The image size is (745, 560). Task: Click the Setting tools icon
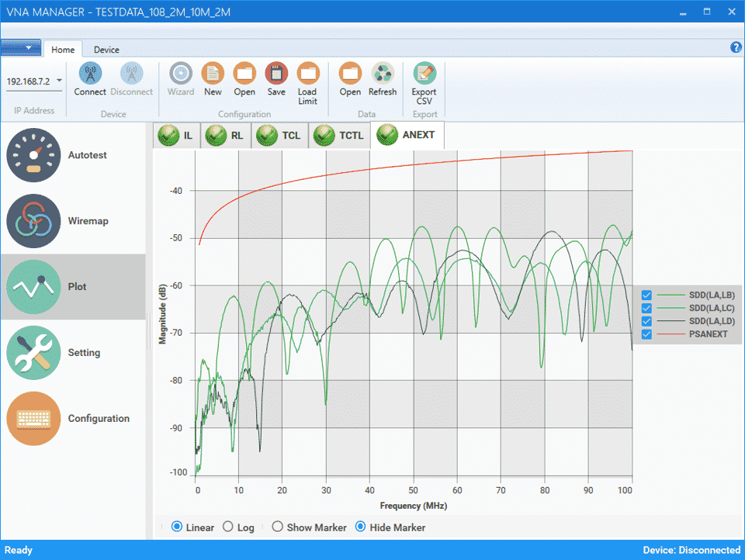pos(33,352)
